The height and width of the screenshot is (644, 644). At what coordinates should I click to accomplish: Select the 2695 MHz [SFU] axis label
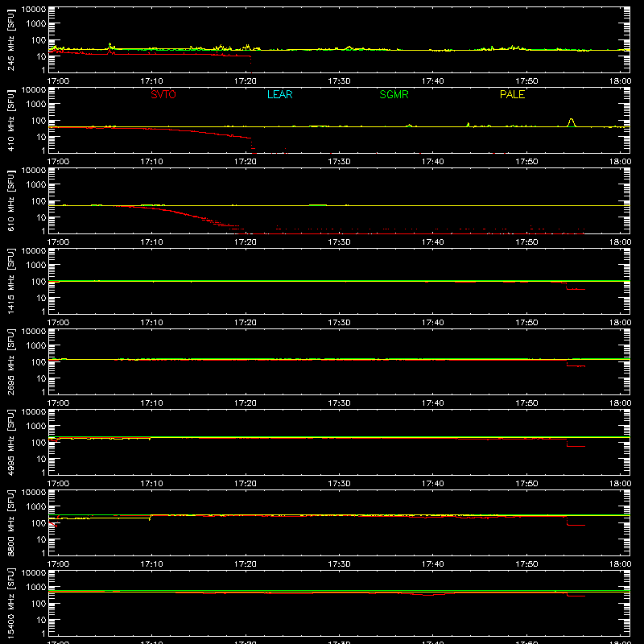point(11,361)
